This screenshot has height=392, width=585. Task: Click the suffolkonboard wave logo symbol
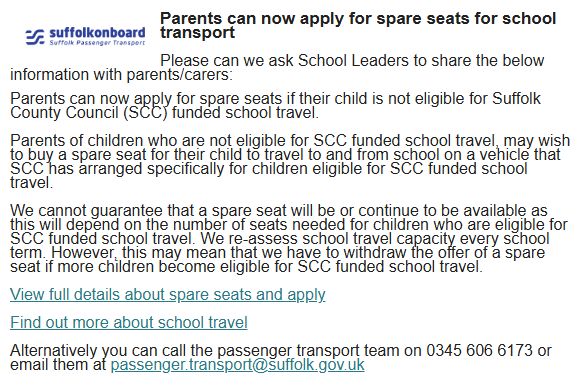point(35,37)
